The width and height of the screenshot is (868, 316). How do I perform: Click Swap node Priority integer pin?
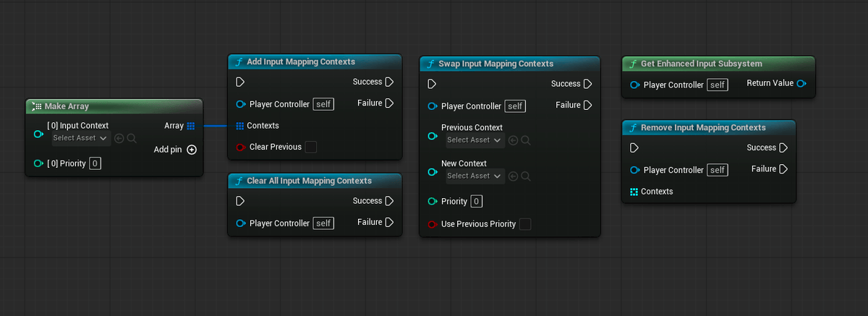(433, 202)
